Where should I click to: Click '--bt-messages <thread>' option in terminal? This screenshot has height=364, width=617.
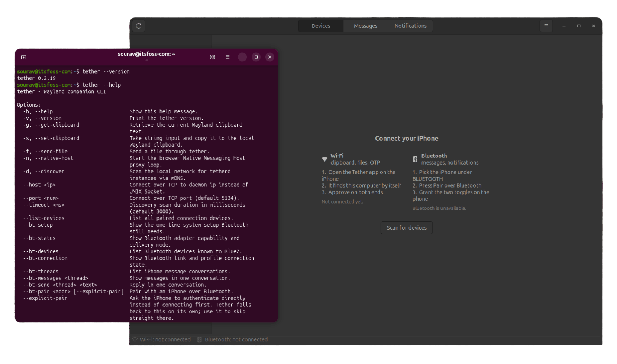[56, 279]
